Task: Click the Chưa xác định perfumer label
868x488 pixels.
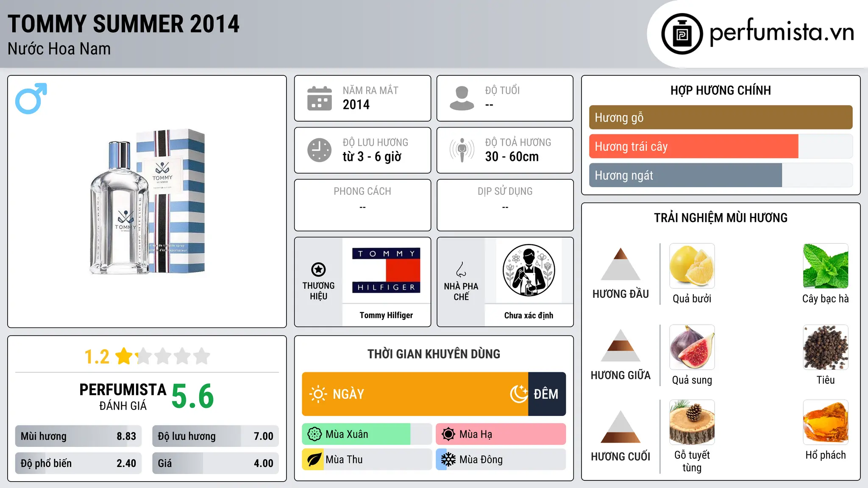Action: pos(529,315)
